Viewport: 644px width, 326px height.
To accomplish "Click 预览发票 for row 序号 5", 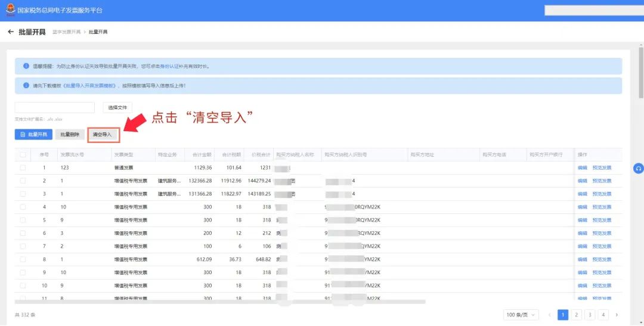I will (602, 220).
